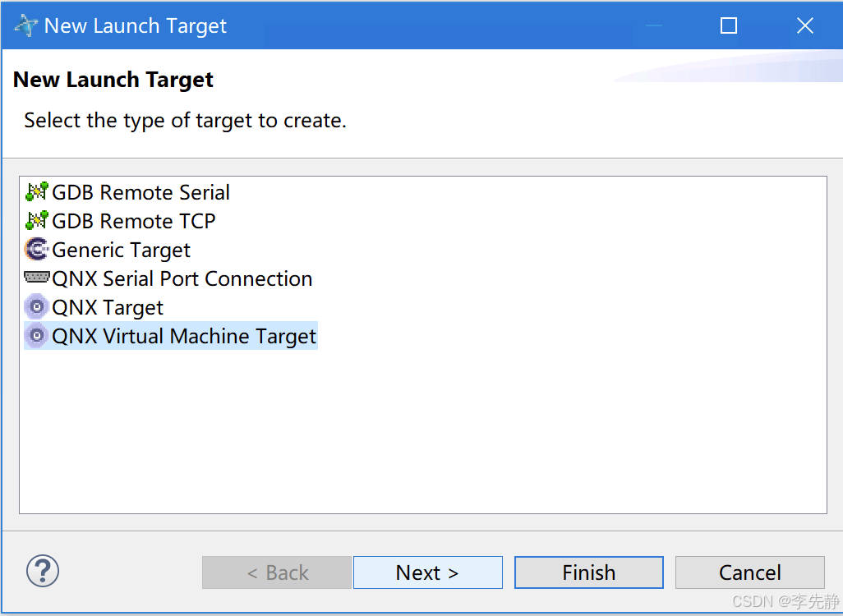
Task: Click the QNX Serial Port Connection icon
Action: click(x=36, y=278)
